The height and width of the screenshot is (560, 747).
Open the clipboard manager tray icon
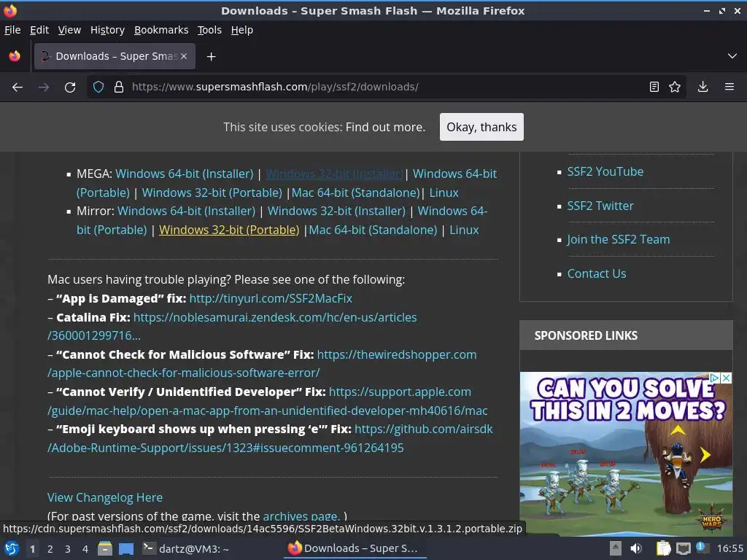click(663, 548)
